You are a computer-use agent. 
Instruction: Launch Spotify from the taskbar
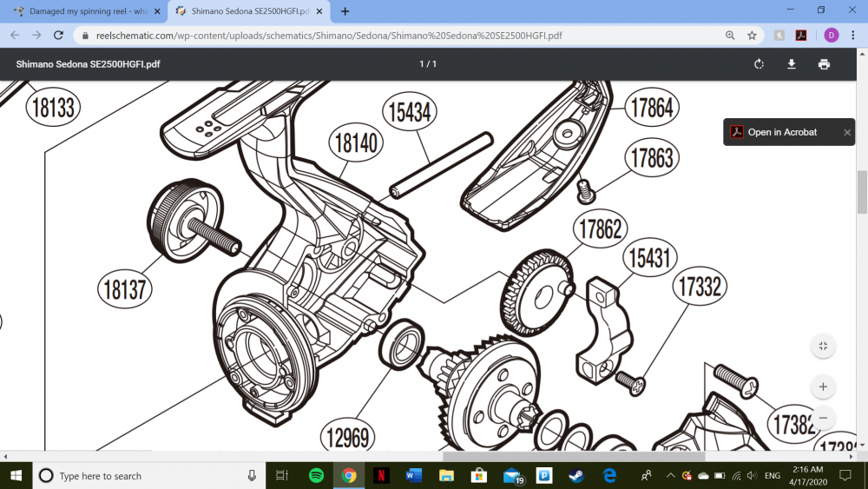[x=316, y=476]
